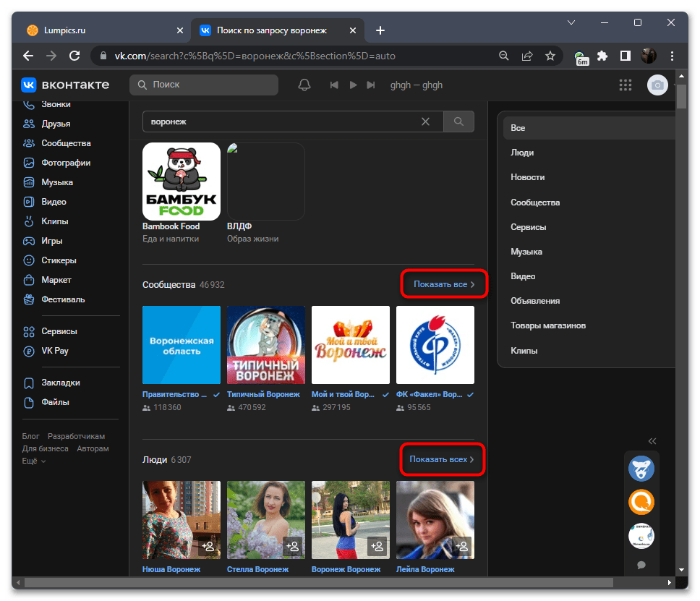Open the Разработчикам footer link
This screenshot has width=700, height=601.
77,436
